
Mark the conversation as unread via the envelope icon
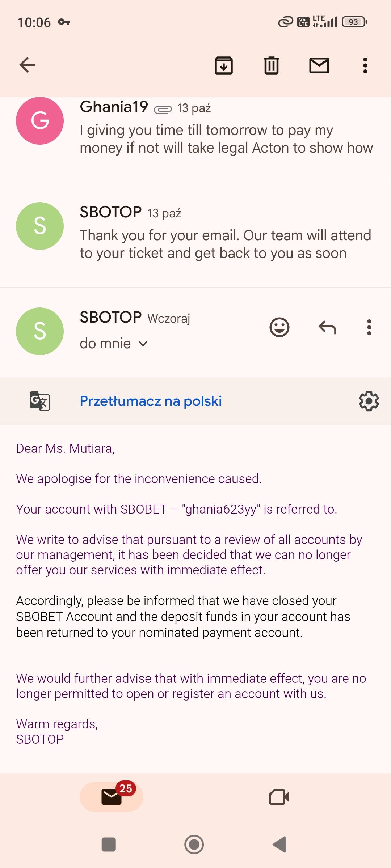319,65
